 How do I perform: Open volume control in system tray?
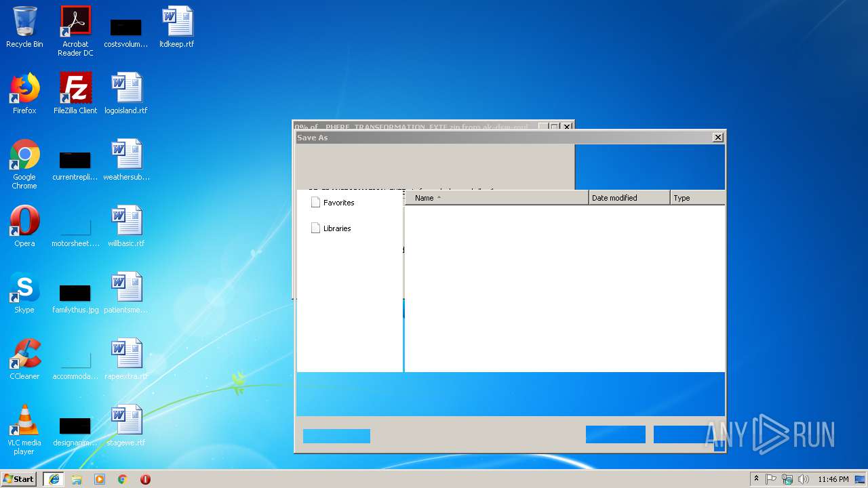[x=804, y=479]
